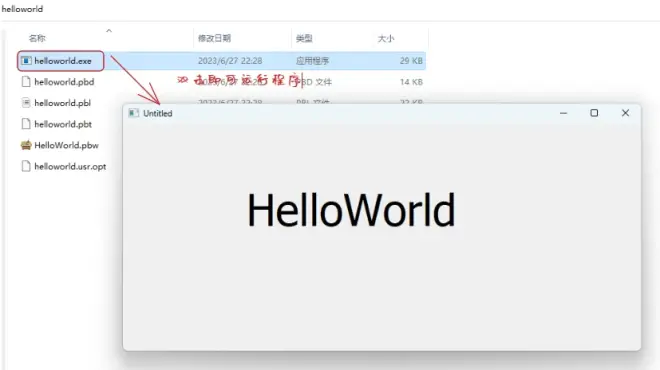Click the helloworld folder title
The width and height of the screenshot is (660, 370).
tap(22, 9)
